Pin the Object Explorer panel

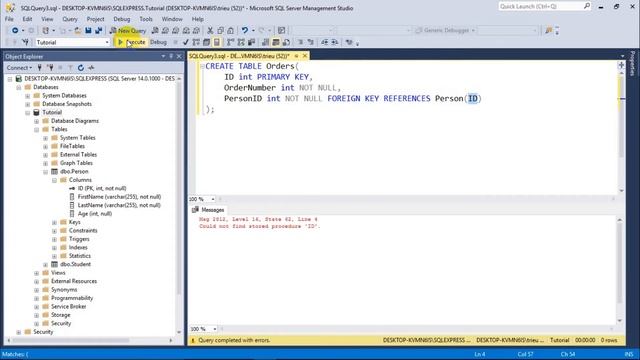point(171,56)
